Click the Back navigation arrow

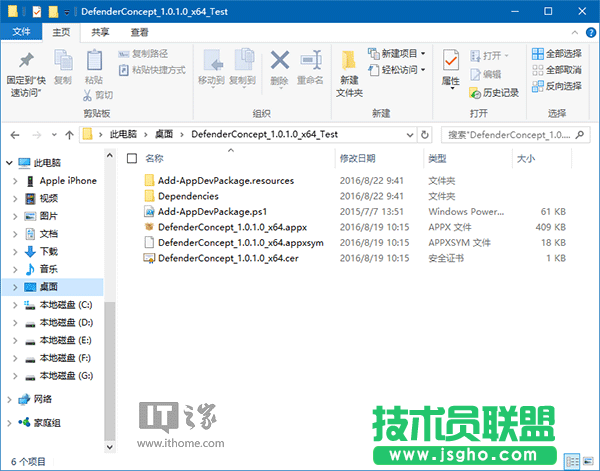pos(15,135)
